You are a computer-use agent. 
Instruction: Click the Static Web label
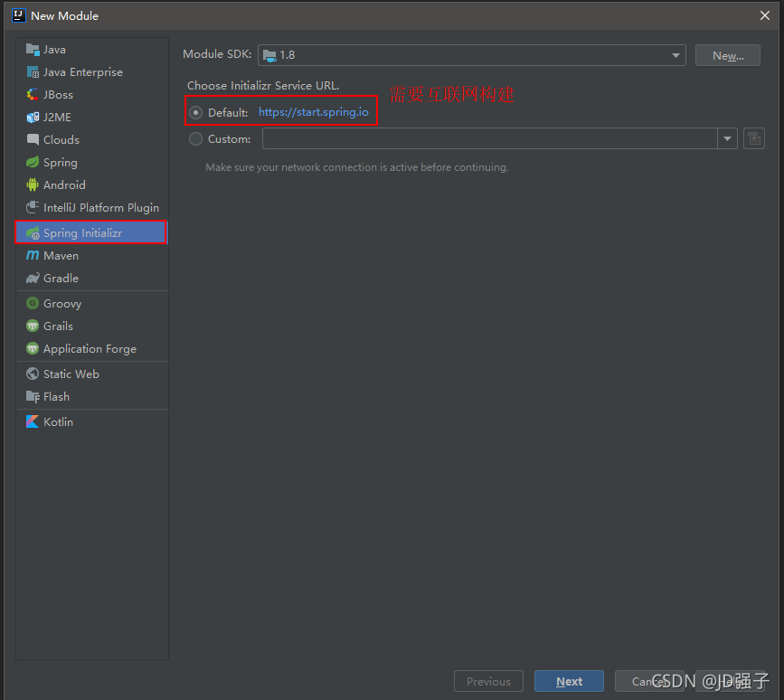[x=71, y=374]
